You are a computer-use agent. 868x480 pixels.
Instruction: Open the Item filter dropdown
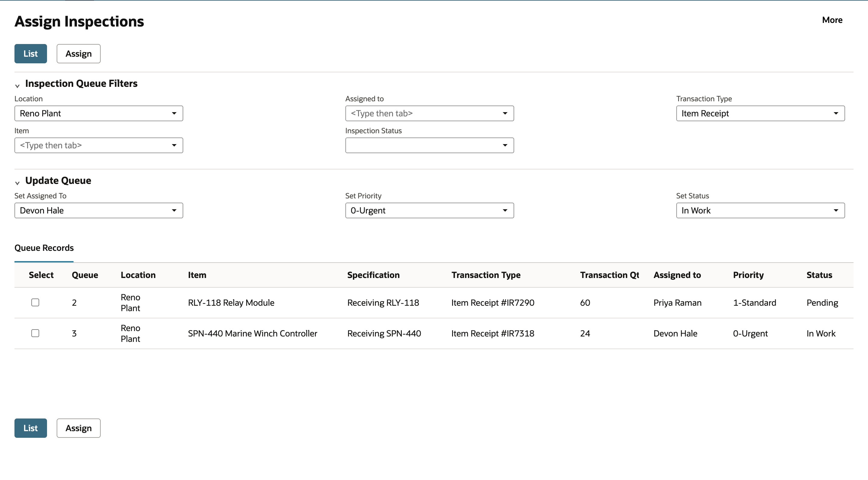99,145
